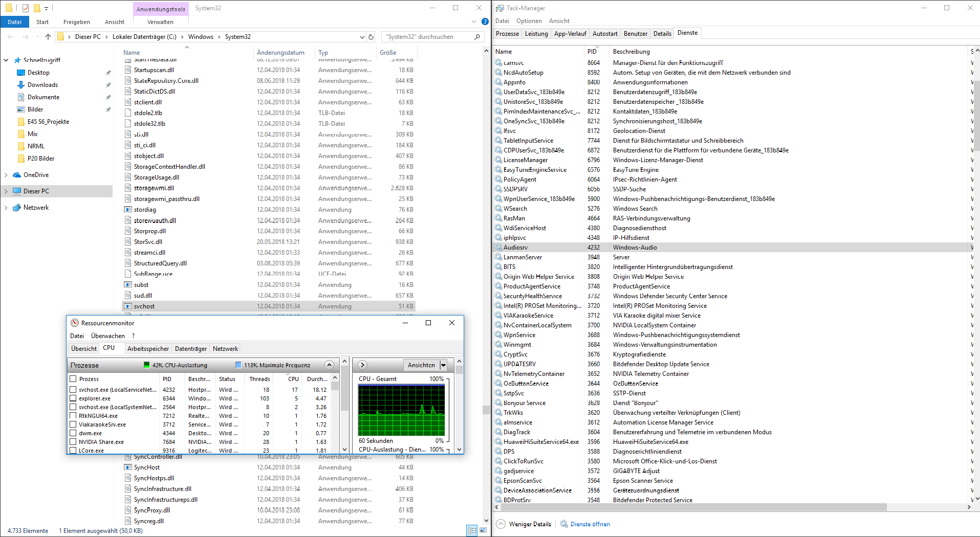
Task: Switch Explorer to the large icons view
Action: [483, 530]
